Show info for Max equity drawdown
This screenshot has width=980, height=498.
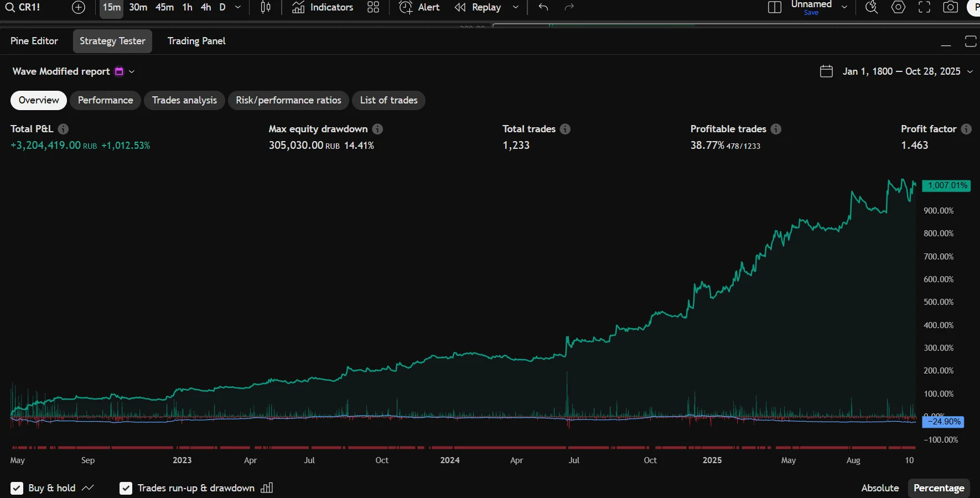click(377, 129)
